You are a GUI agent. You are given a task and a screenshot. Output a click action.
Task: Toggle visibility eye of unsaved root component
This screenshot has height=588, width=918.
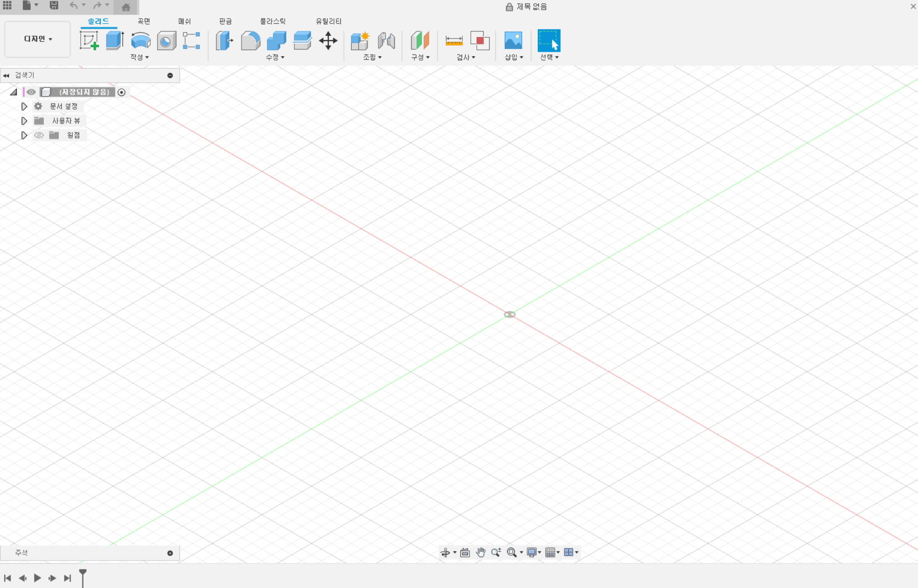pyautogui.click(x=31, y=92)
